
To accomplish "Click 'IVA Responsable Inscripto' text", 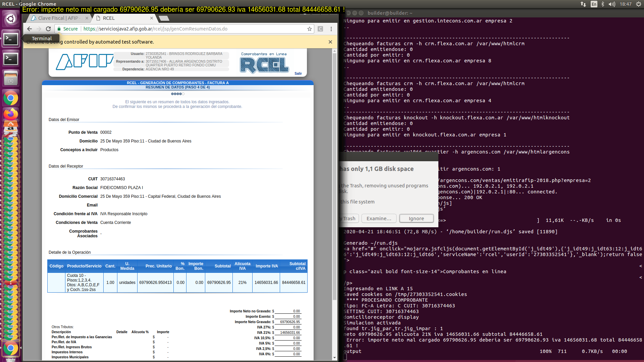I will tap(124, 214).
